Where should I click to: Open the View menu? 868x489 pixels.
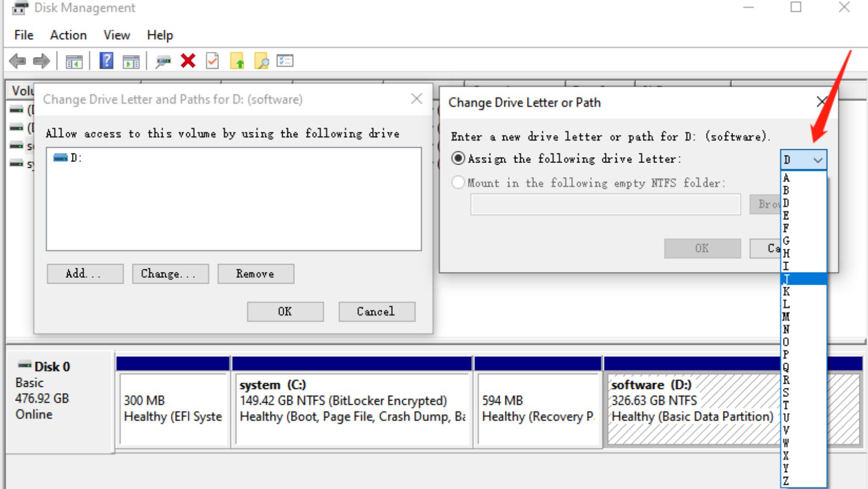(116, 35)
